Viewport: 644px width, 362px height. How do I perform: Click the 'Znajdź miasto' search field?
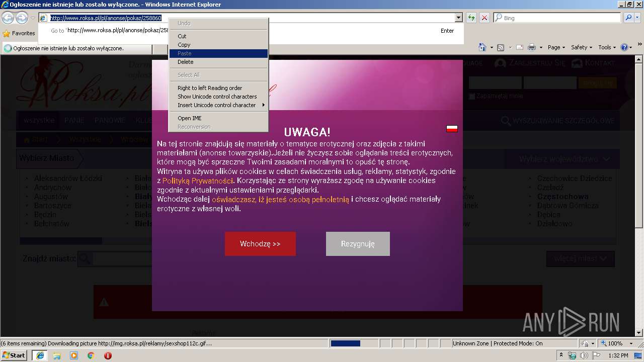[x=122, y=259]
